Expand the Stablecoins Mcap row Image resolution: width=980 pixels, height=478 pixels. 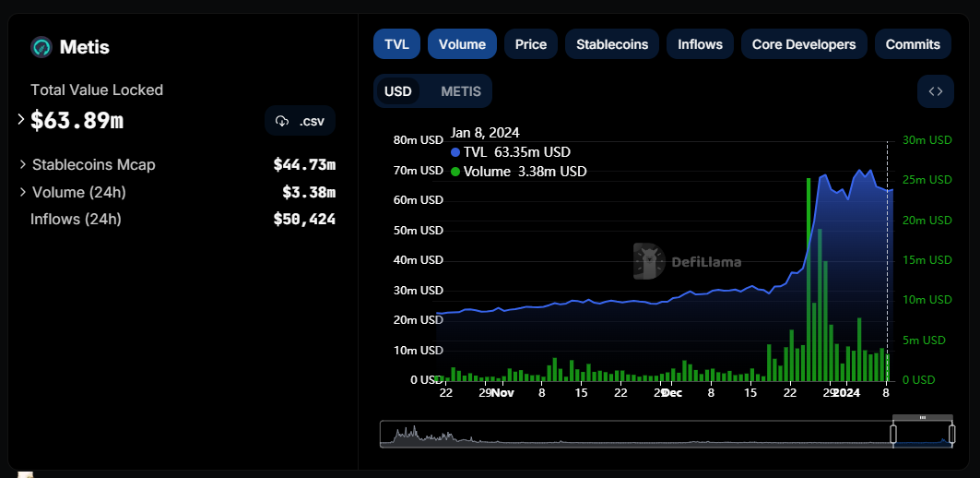[23, 164]
